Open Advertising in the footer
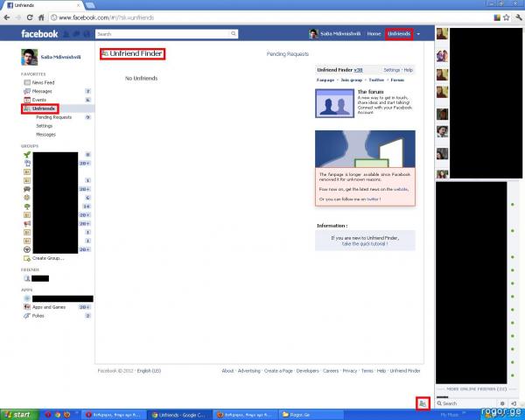This screenshot has width=525, height=420. (x=249, y=371)
